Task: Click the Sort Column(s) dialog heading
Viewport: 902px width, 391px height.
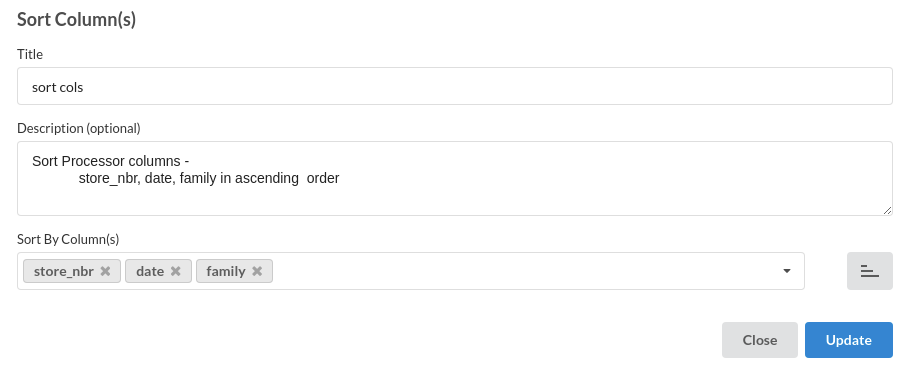Action: (x=77, y=20)
